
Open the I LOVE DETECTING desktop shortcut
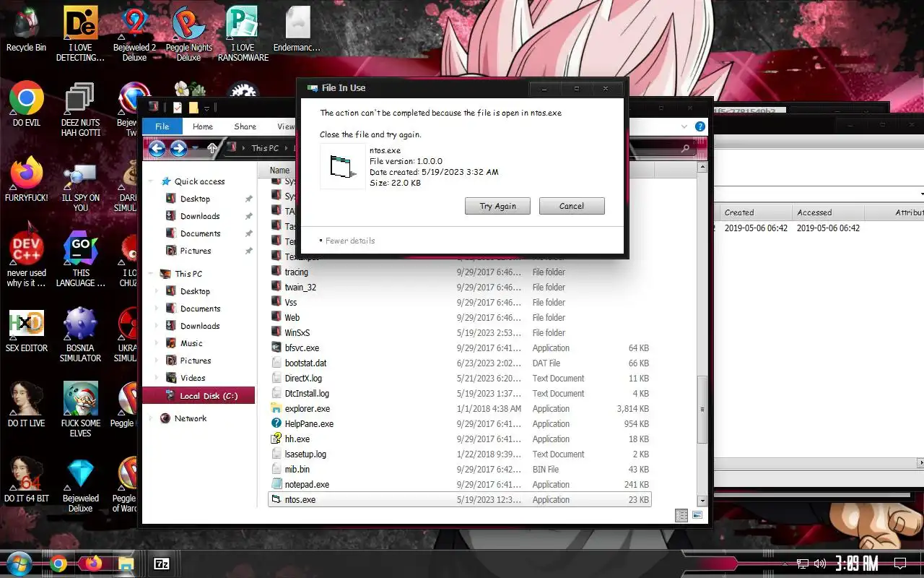80,34
